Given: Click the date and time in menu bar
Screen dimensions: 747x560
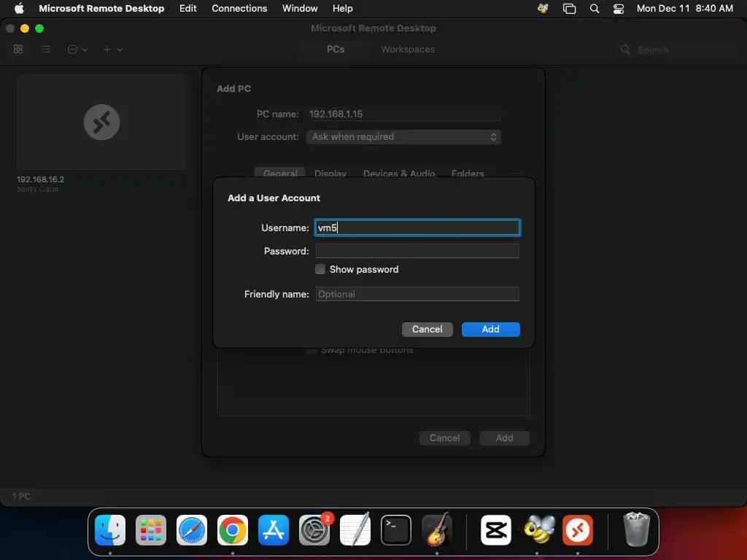Looking at the screenshot, I should tap(684, 8).
